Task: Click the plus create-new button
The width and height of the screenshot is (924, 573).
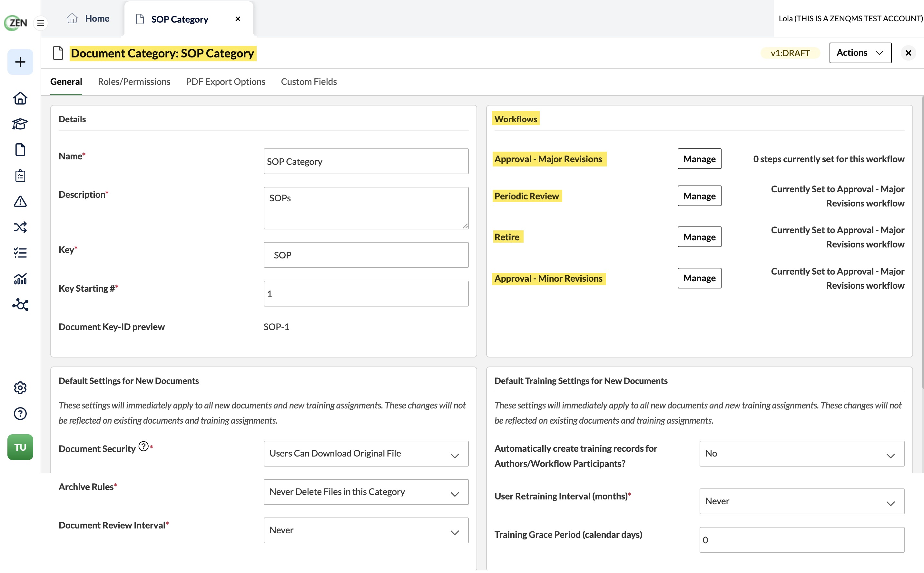Action: (x=20, y=62)
